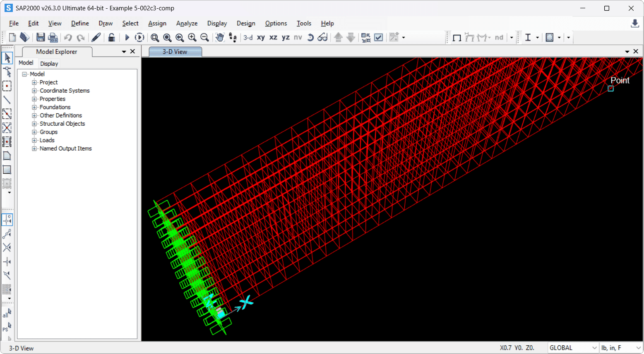This screenshot has height=354, width=644.
Task: Open the rightmost toolbar overflow dropdown
Action: point(568,38)
